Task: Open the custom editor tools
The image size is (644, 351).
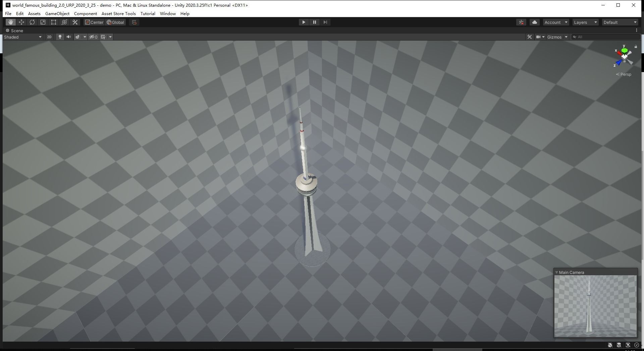Action: click(x=75, y=22)
